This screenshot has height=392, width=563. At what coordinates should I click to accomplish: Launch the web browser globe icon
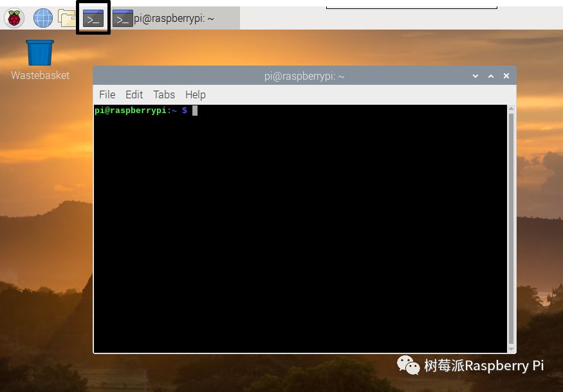(42, 18)
